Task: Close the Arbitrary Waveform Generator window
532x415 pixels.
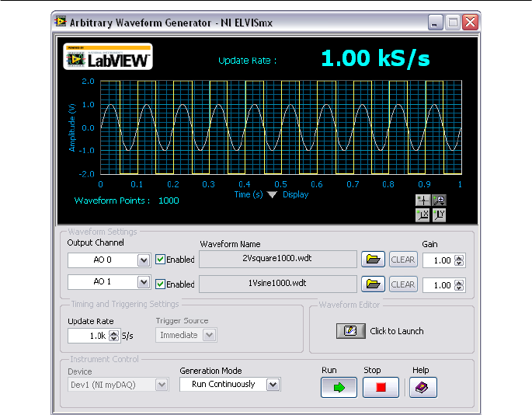Action: coord(470,23)
